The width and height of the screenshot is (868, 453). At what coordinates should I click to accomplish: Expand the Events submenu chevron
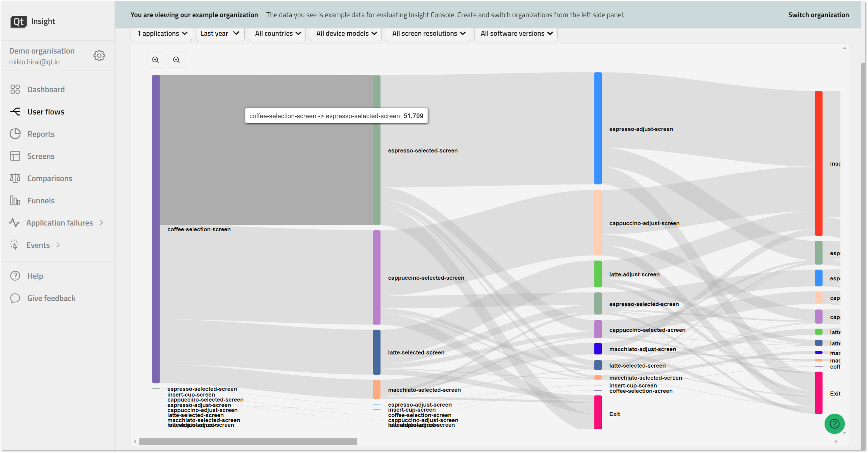pyautogui.click(x=58, y=245)
